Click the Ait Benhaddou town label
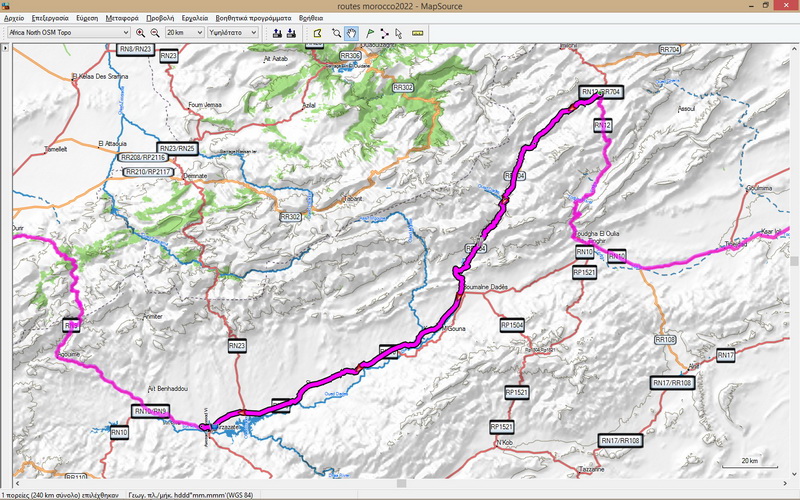 pyautogui.click(x=167, y=389)
